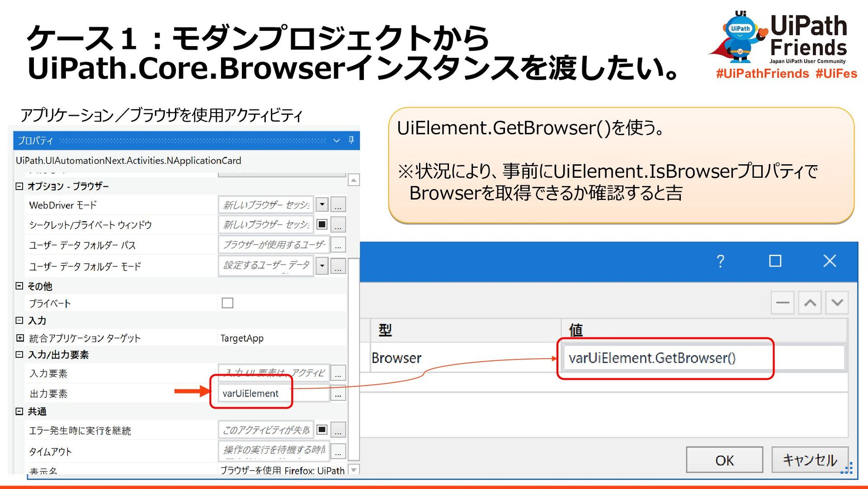Click properties scrollbar up arrow
This screenshot has width=868, height=489.
click(354, 180)
